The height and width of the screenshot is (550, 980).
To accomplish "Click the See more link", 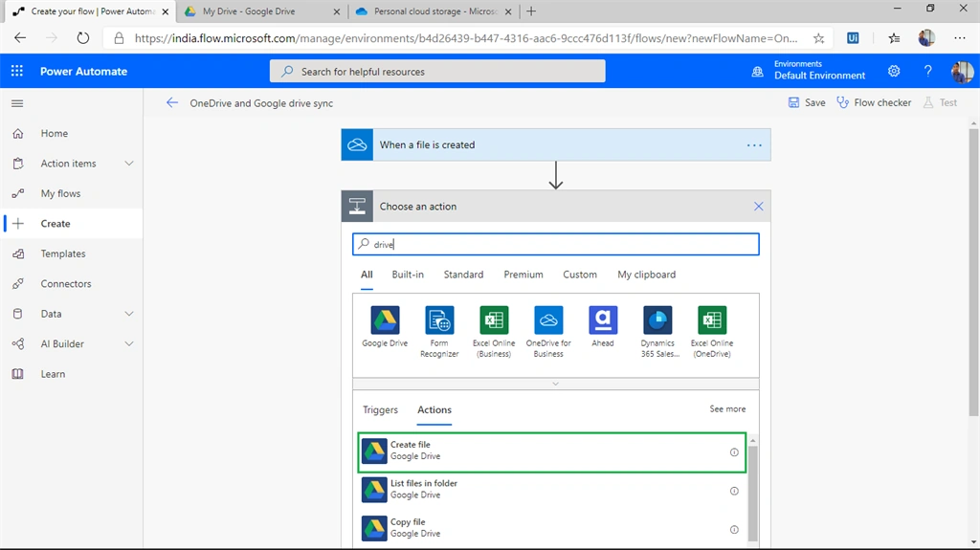I will pos(727,408).
